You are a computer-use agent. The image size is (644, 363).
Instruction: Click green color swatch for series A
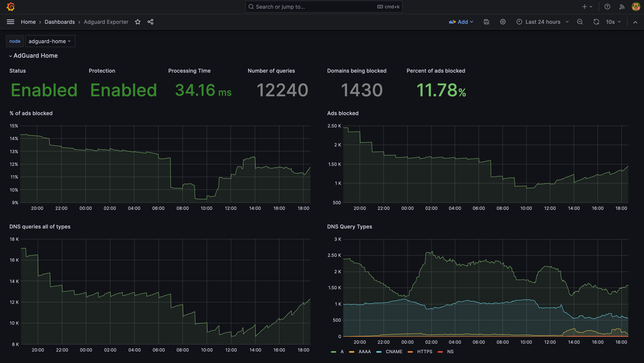[333, 352]
